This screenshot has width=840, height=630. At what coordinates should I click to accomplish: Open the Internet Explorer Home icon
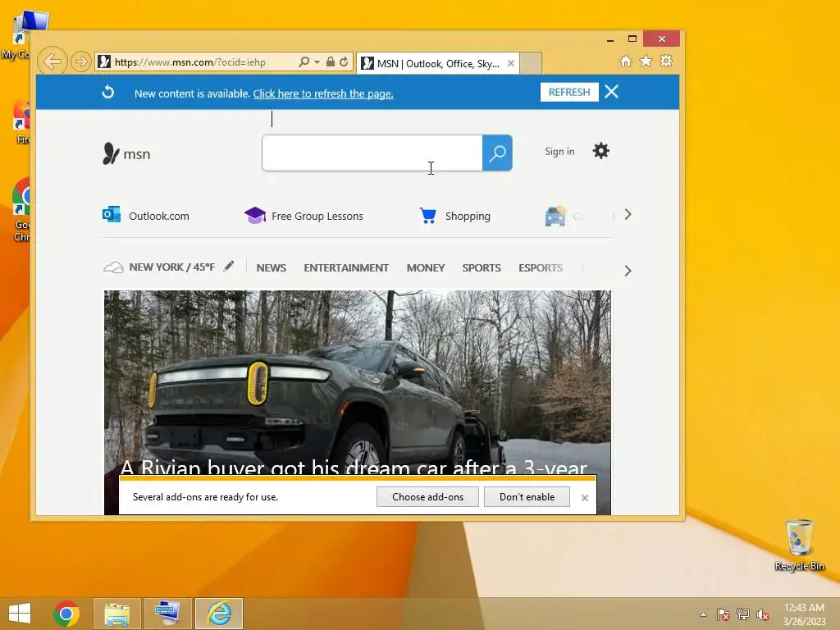pos(626,61)
